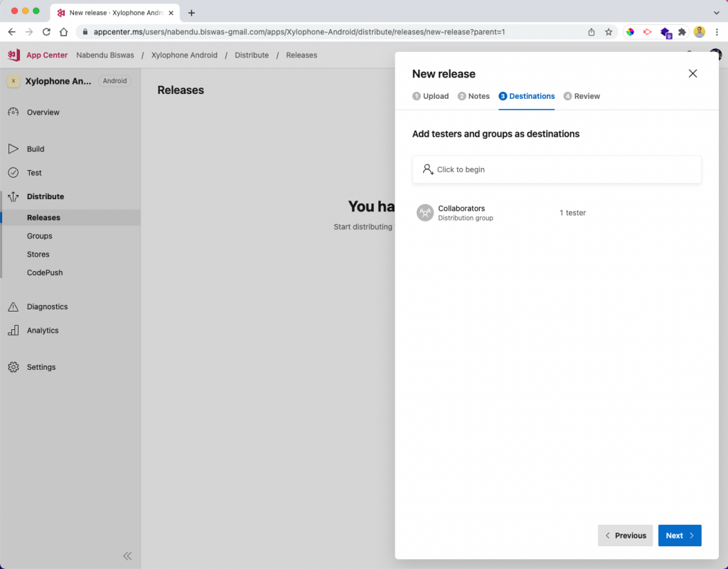Go to the Upload step tab
Image resolution: width=728 pixels, height=569 pixels.
pyautogui.click(x=430, y=96)
